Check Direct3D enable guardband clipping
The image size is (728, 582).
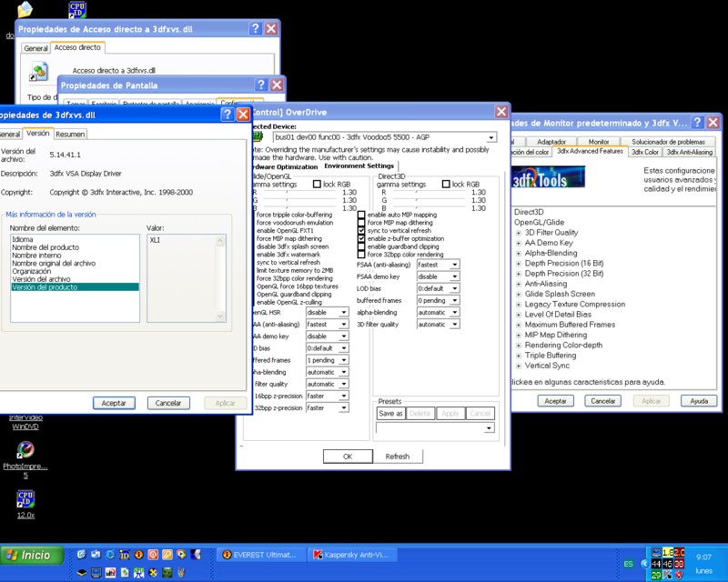(361, 246)
